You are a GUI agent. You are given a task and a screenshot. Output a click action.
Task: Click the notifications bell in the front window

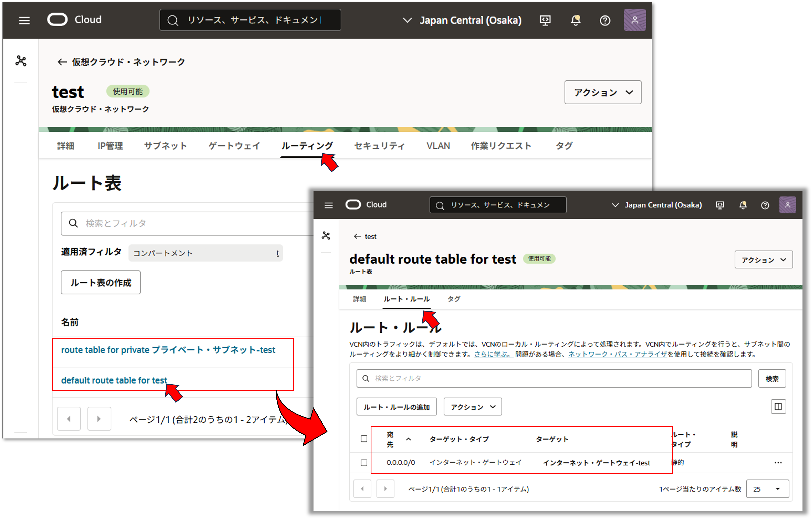coord(743,205)
